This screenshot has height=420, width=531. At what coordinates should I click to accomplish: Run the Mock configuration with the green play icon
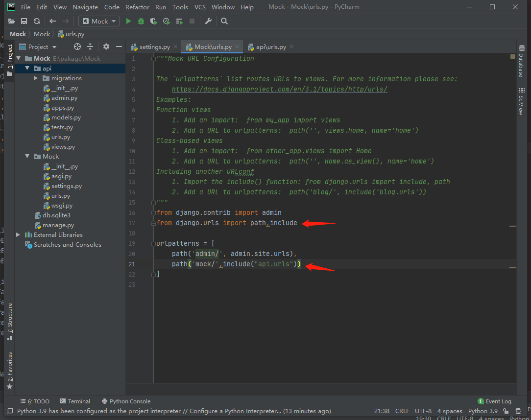coord(128,22)
